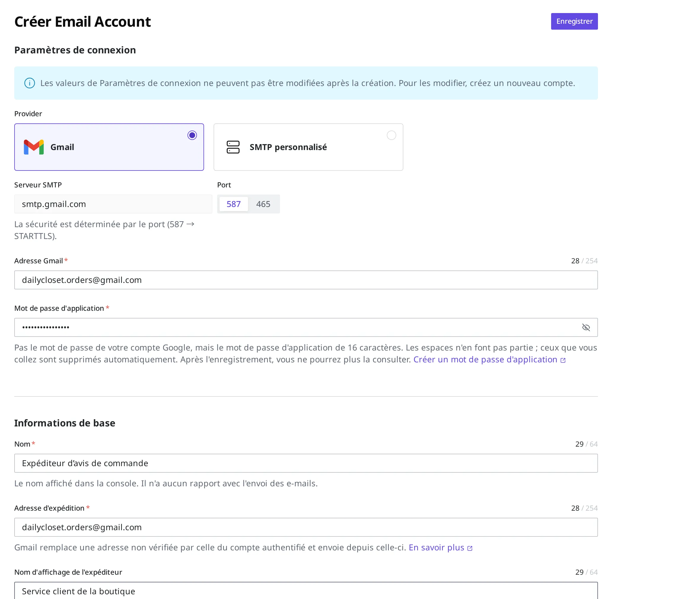Select the SMTP personnalisé radio button

(391, 135)
